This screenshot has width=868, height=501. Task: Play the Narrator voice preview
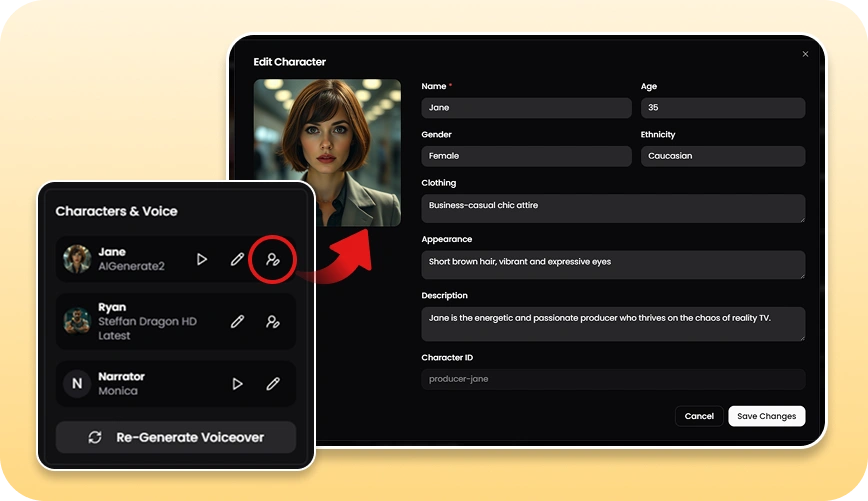pyautogui.click(x=237, y=384)
